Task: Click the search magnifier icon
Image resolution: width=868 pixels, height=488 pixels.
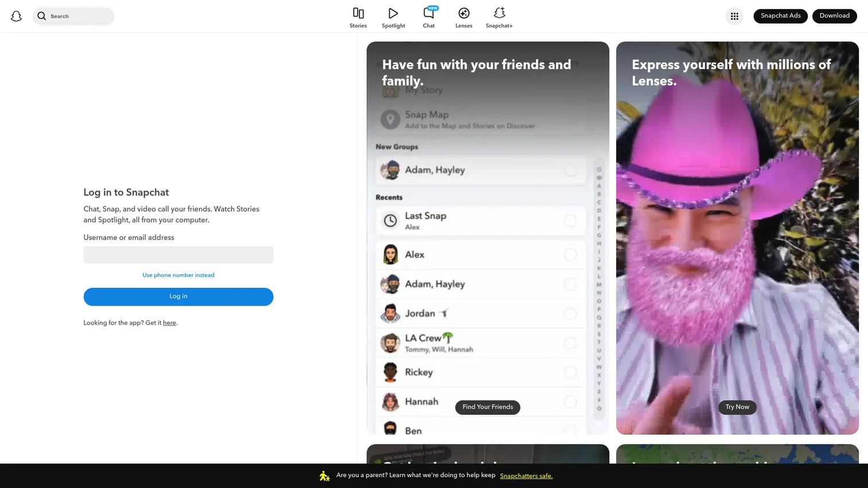Action: 42,16
